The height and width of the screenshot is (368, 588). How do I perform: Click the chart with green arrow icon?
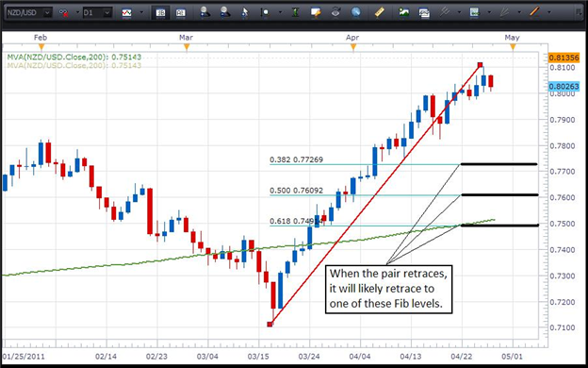(x=474, y=12)
